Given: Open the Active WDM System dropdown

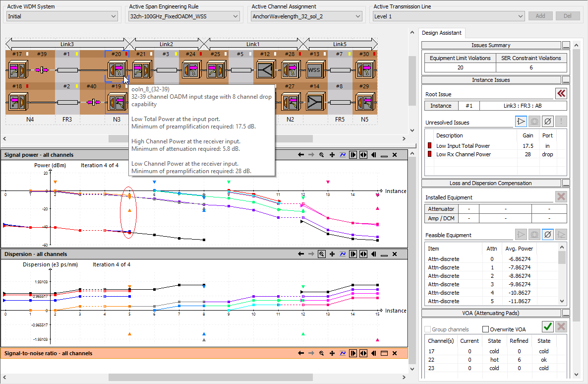Looking at the screenshot, I should click(62, 16).
